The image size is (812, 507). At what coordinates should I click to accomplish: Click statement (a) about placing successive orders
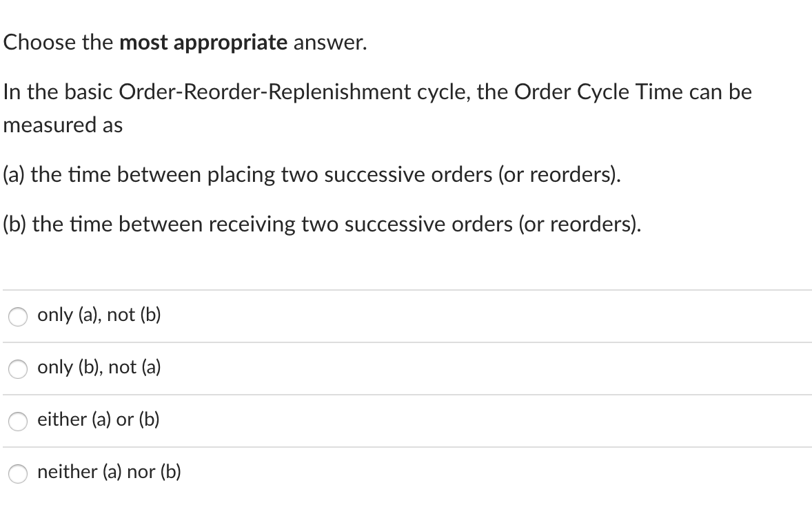(312, 174)
